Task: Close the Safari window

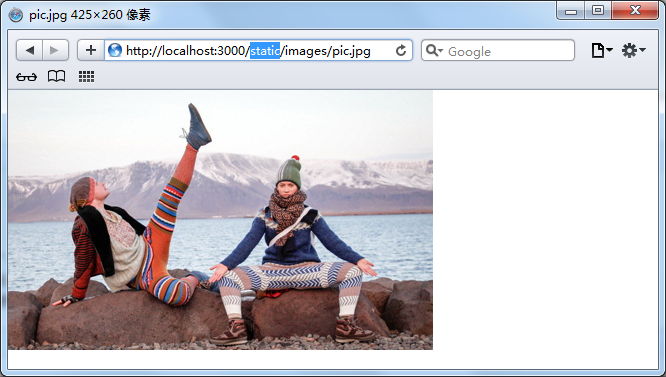Action: click(635, 11)
